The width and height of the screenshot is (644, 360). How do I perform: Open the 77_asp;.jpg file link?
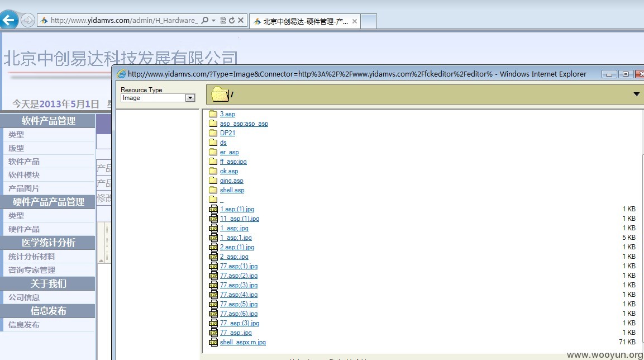tap(236, 333)
